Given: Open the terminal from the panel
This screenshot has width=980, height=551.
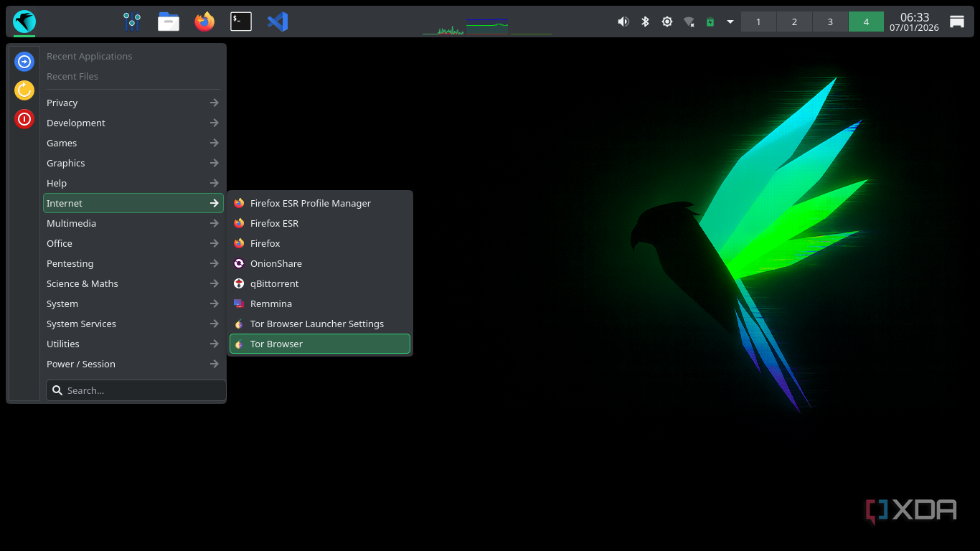Looking at the screenshot, I should pyautogui.click(x=241, y=22).
